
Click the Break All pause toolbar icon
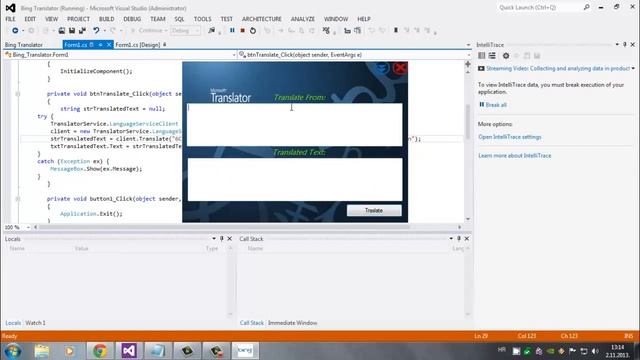click(x=232, y=31)
